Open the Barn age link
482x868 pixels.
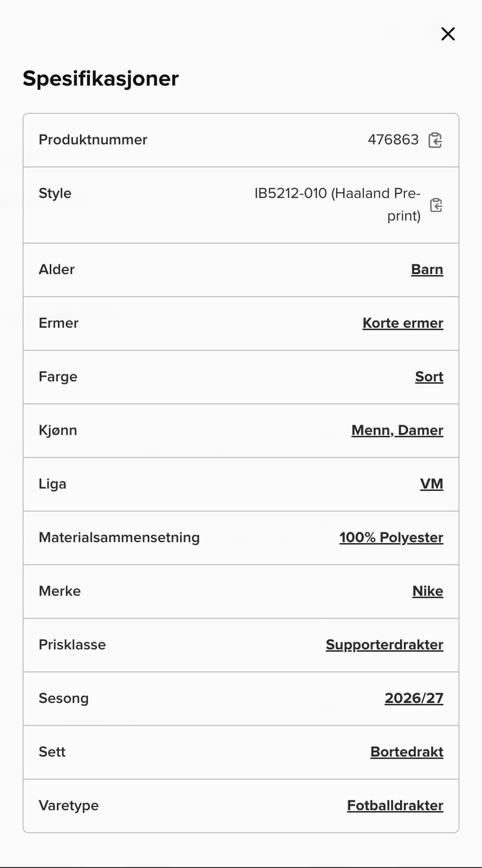427,270
